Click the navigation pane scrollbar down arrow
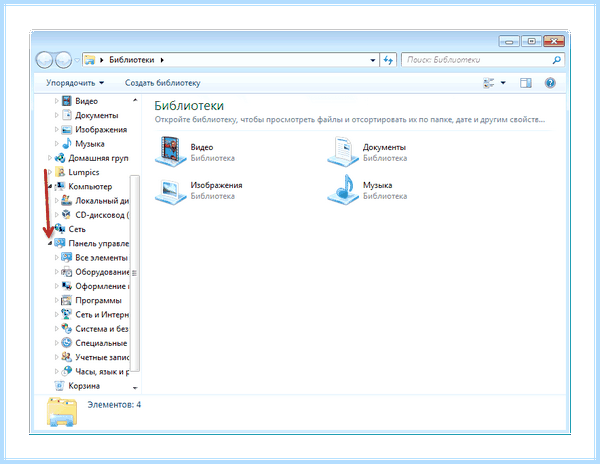 point(135,387)
